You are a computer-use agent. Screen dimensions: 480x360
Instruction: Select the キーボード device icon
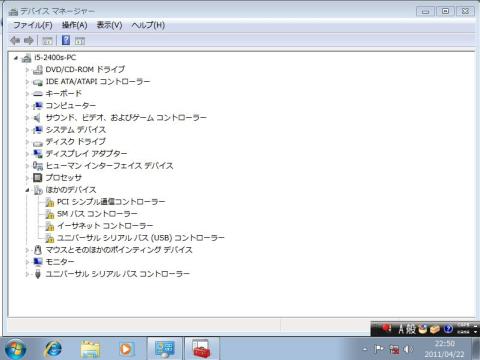pyautogui.click(x=38, y=94)
